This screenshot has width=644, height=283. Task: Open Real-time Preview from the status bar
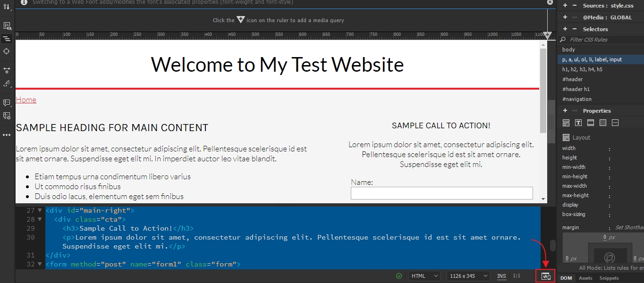point(545,275)
